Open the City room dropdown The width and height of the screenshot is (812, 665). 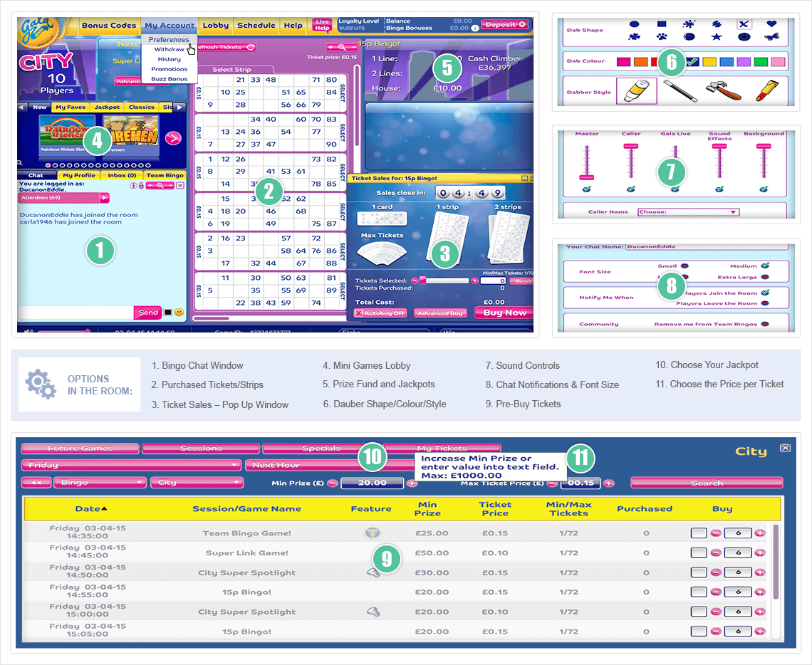[x=197, y=482]
